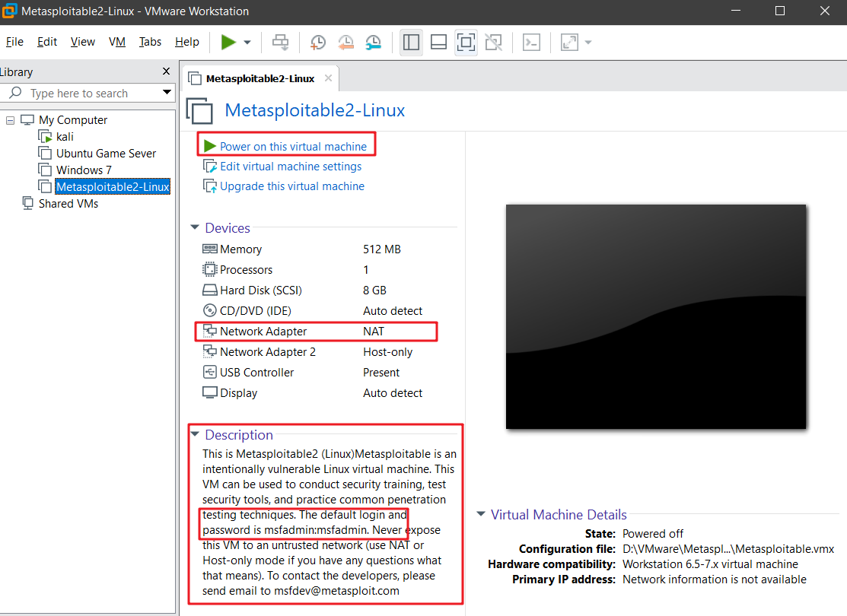Click the description text box
Screen dimensions: 847x616
330,522
